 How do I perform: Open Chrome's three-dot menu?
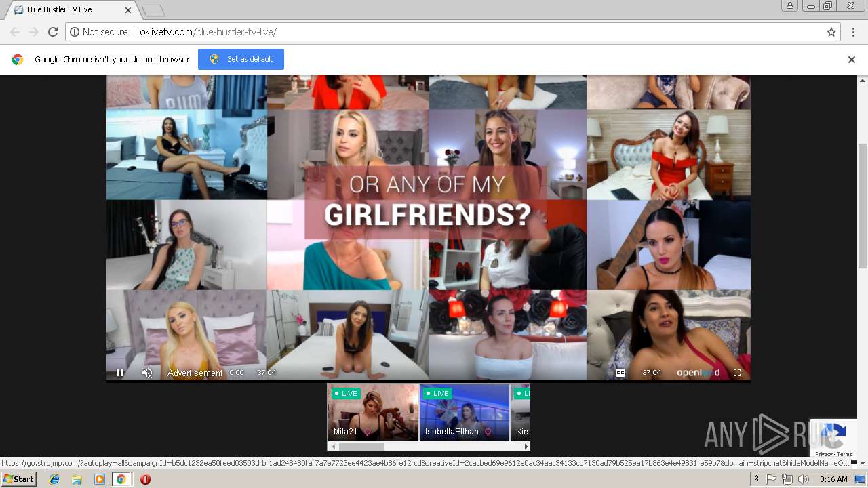coord(852,32)
